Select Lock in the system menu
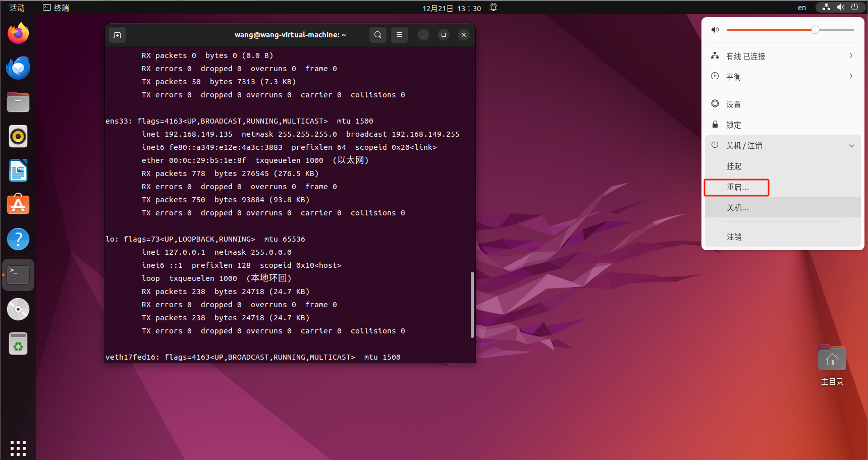The height and width of the screenshot is (460, 868). (782, 125)
